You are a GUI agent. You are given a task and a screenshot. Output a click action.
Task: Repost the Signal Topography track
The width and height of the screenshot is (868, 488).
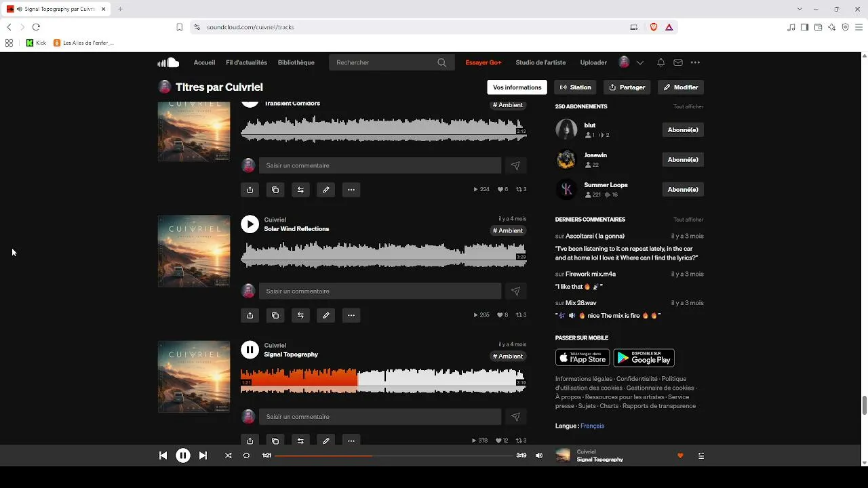click(x=300, y=440)
